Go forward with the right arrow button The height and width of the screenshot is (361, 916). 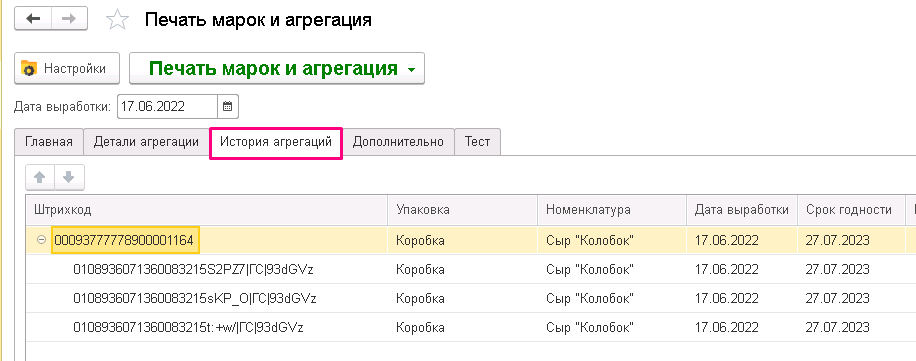coord(70,19)
